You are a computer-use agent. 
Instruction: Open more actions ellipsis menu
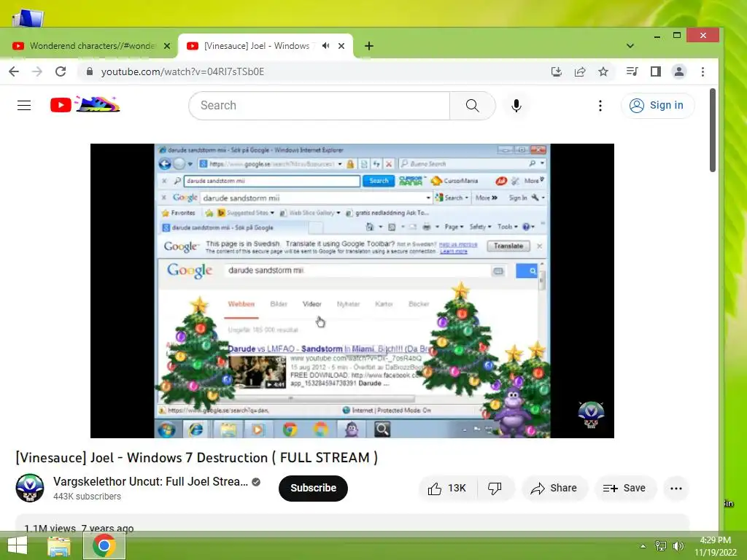tap(676, 488)
